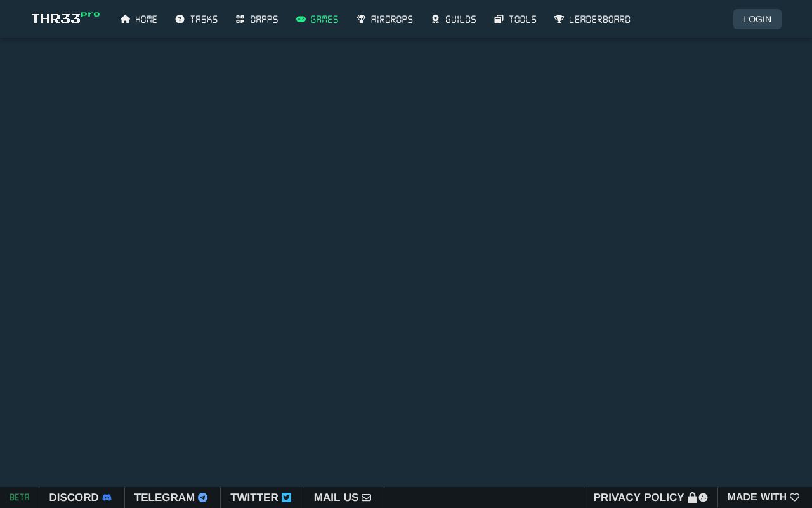Click the Telegram paper-plane icon
812x508 pixels.
click(x=203, y=497)
